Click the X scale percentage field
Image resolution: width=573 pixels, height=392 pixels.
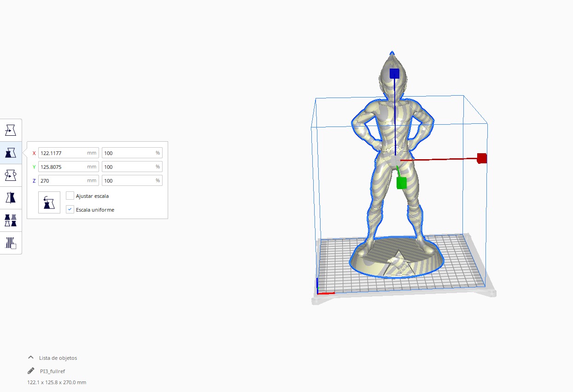coord(132,153)
